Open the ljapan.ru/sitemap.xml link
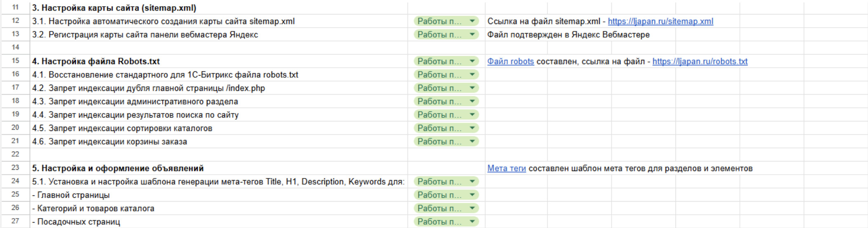The width and height of the screenshot is (868, 228). 660,21
